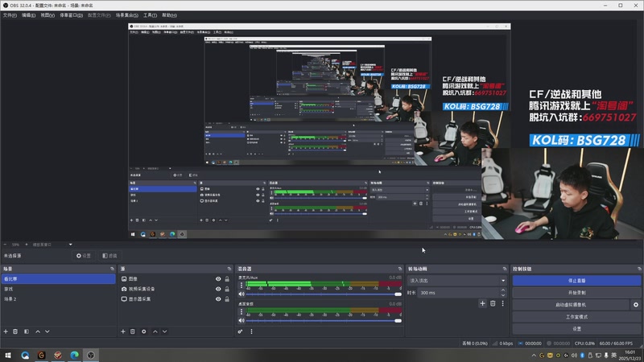
Task: Float the 控制按钮 dock panel
Action: (x=639, y=269)
